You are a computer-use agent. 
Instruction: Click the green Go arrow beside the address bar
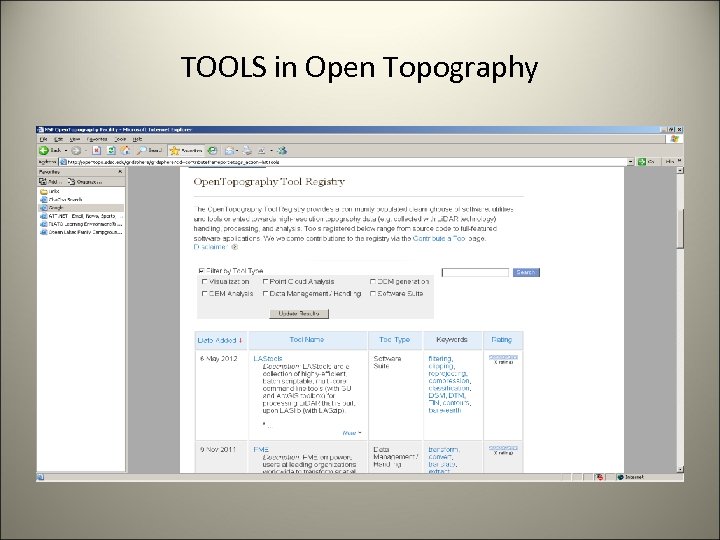642,162
